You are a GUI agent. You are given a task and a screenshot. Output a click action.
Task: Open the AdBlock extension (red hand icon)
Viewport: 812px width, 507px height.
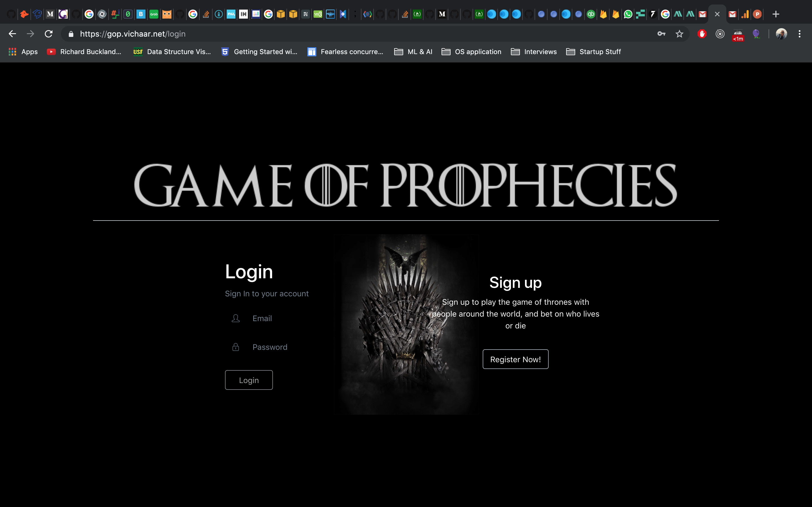click(x=702, y=34)
